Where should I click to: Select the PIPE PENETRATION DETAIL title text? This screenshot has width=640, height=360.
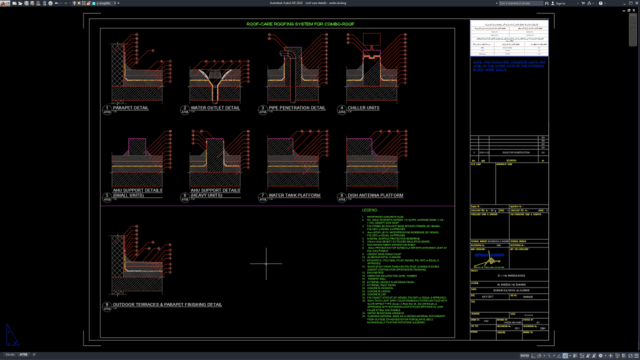[x=297, y=108]
